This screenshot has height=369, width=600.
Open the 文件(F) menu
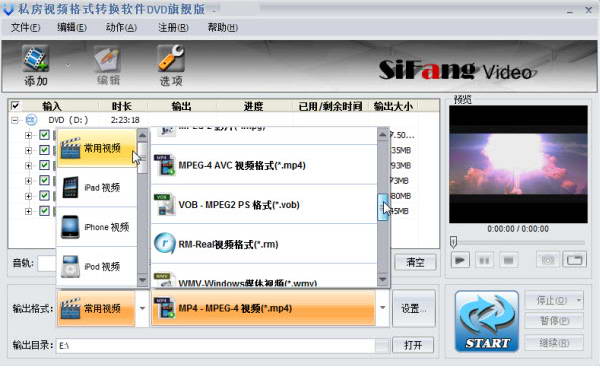(x=25, y=28)
